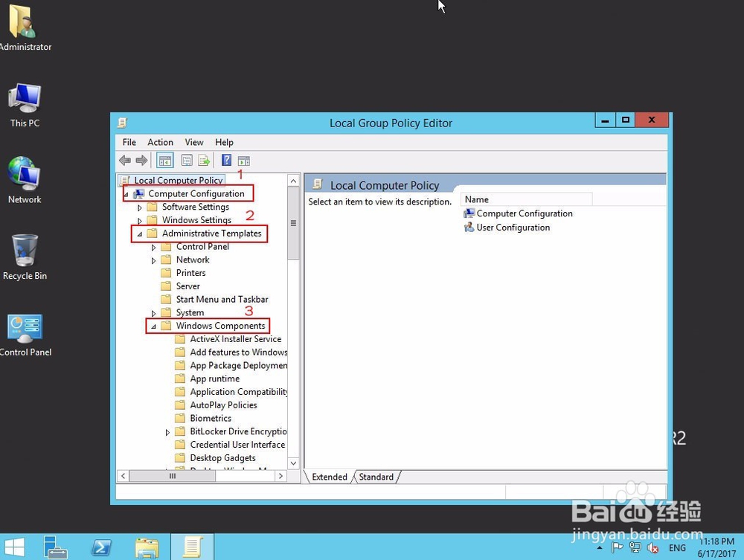
Task: Launch PowerShell from the taskbar
Action: [101, 547]
